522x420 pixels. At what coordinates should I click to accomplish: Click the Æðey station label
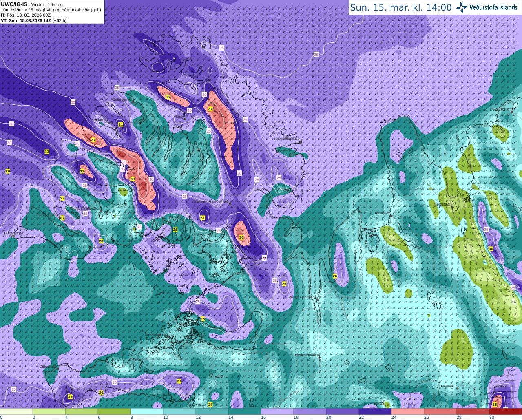(179, 116)
